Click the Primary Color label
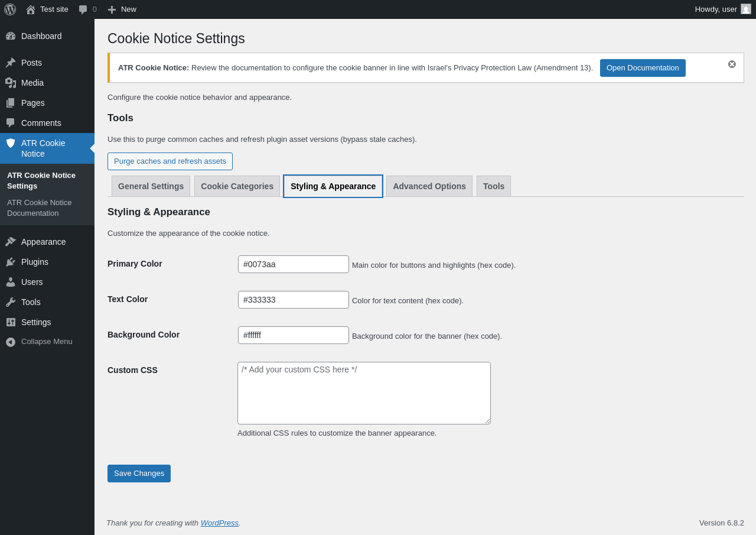Image resolution: width=756 pixels, height=535 pixels. pyautogui.click(x=135, y=264)
